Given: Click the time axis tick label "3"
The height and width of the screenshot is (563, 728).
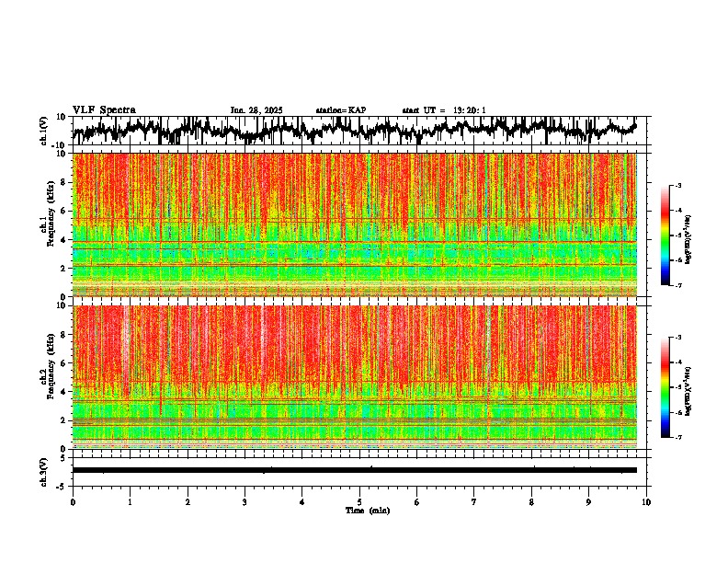Looking at the screenshot, I should (245, 502).
